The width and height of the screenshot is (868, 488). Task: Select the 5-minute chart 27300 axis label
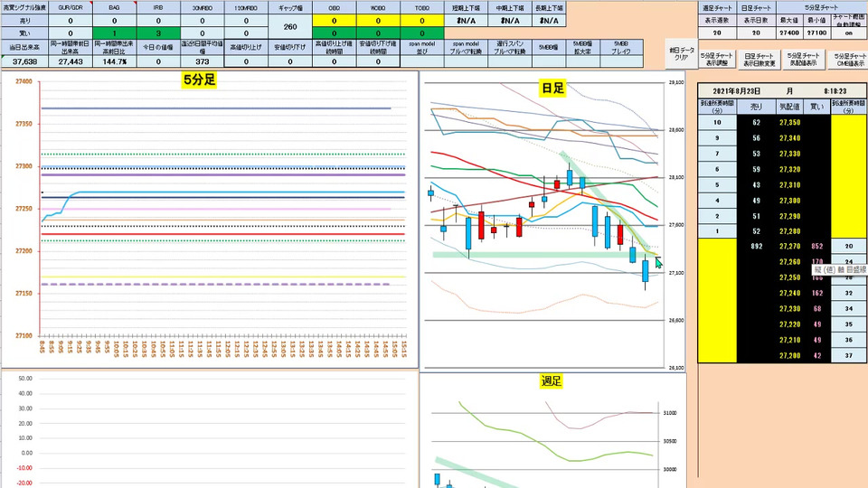pos(24,166)
